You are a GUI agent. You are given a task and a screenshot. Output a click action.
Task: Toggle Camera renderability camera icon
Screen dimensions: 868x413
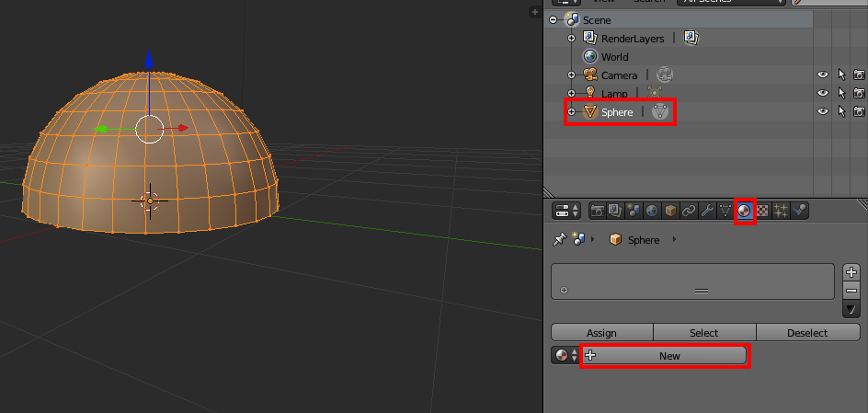pyautogui.click(x=859, y=75)
